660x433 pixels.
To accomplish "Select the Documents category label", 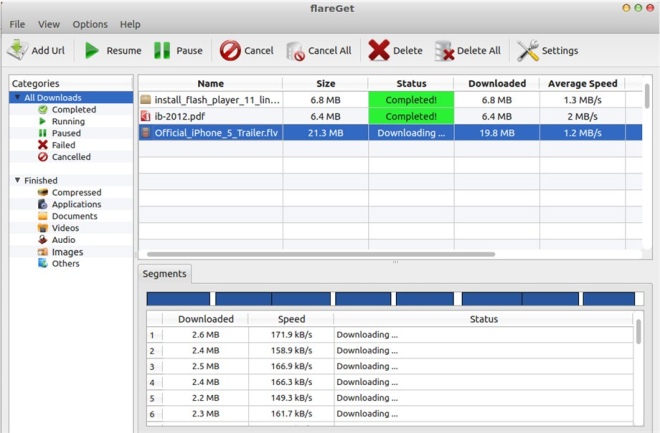I will [x=75, y=216].
